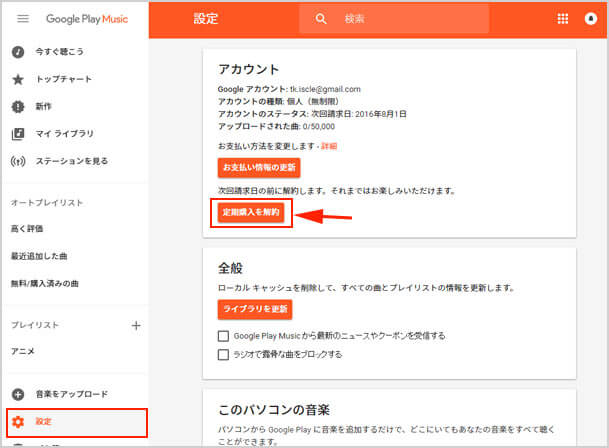Click アップロードされた曲 0/50,000 text
The width and height of the screenshot is (609, 448).
(x=276, y=127)
